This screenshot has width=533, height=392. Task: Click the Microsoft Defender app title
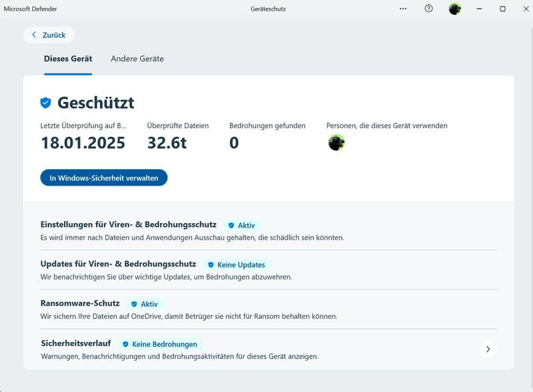[x=30, y=9]
